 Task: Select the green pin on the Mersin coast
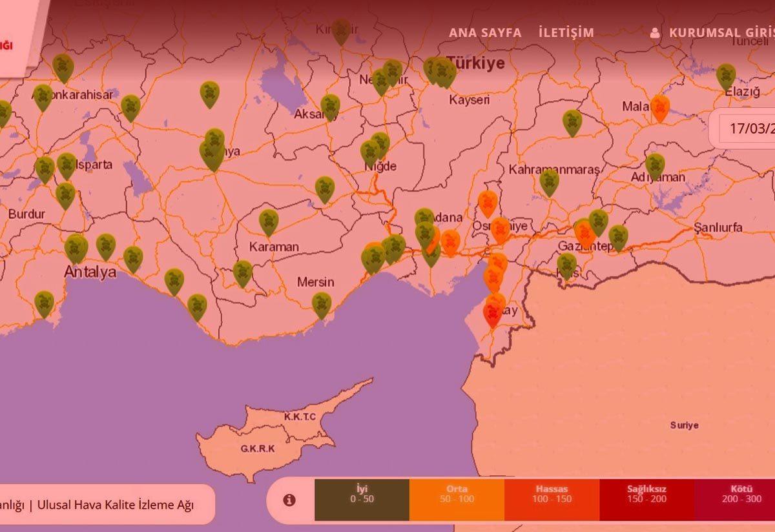pyautogui.click(x=322, y=304)
